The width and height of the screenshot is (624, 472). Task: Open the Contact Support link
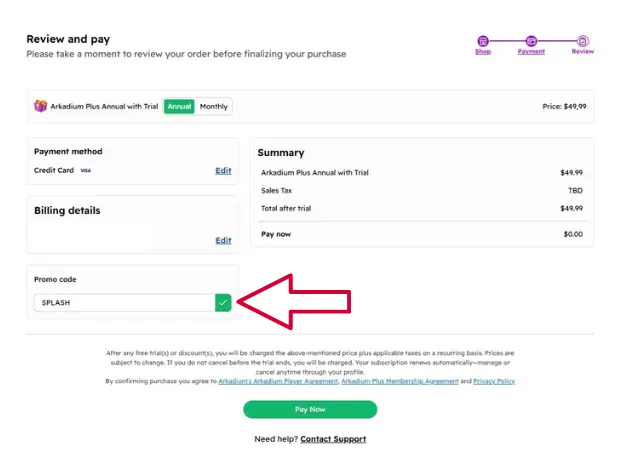(333, 439)
